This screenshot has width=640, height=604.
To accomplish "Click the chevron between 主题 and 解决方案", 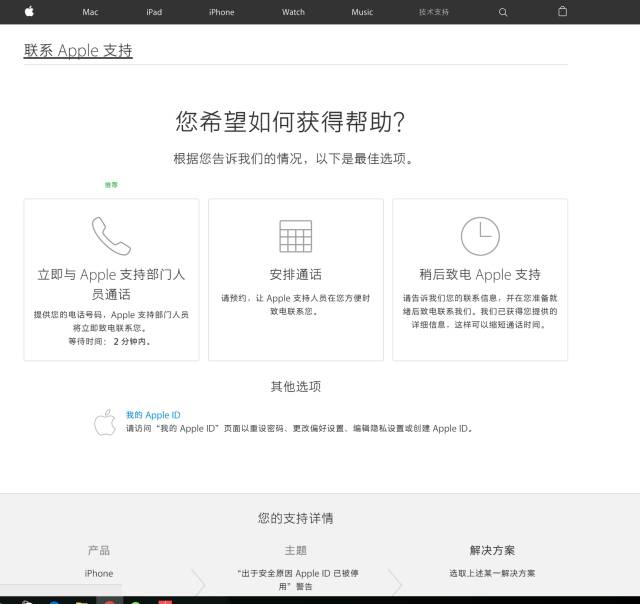I will [x=395, y=582].
